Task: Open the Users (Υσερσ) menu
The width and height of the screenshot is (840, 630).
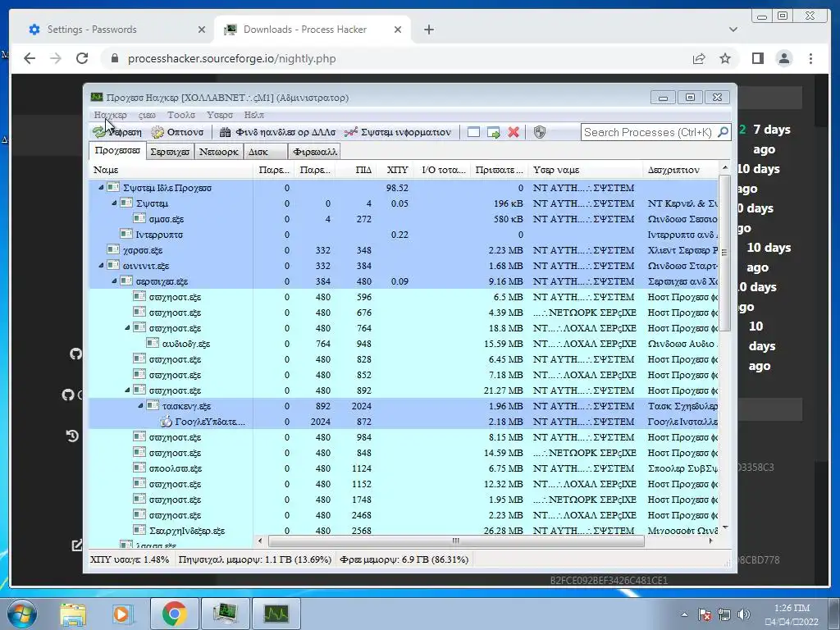Action: [220, 115]
